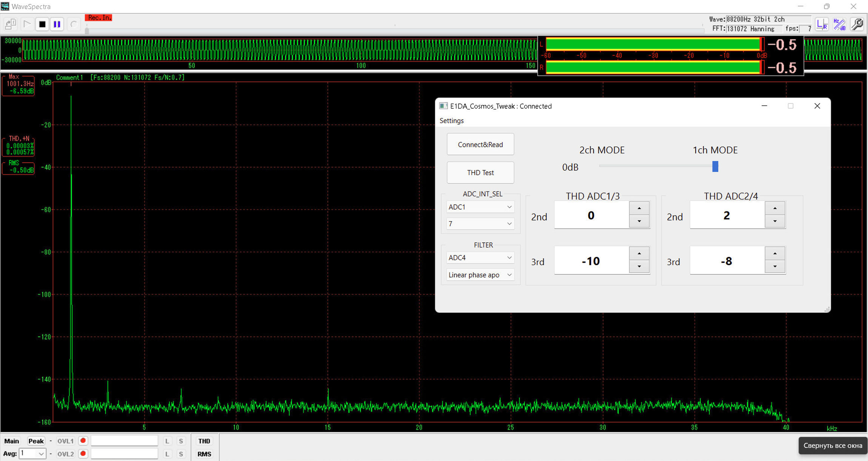Click the L button beside OVL1

click(167, 441)
